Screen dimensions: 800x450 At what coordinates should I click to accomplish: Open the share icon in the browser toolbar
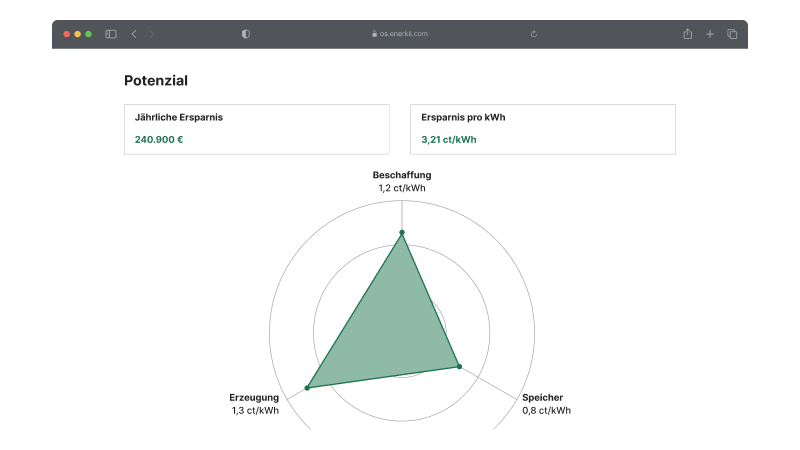(688, 34)
